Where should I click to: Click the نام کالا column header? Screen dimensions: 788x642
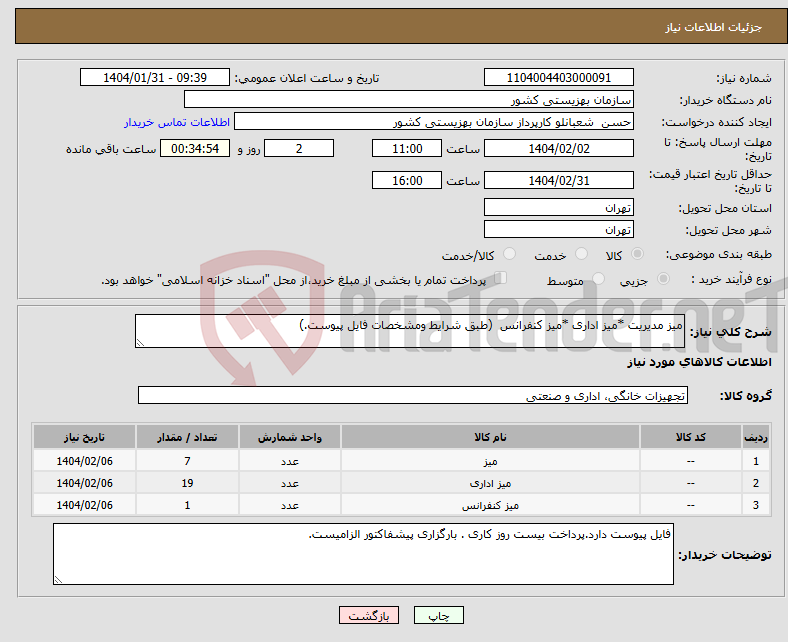(x=490, y=437)
